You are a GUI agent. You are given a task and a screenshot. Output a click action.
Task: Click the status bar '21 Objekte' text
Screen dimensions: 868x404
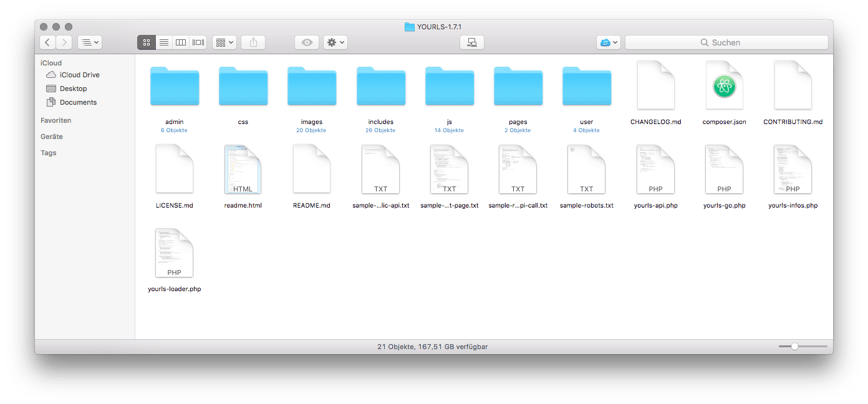(x=395, y=347)
